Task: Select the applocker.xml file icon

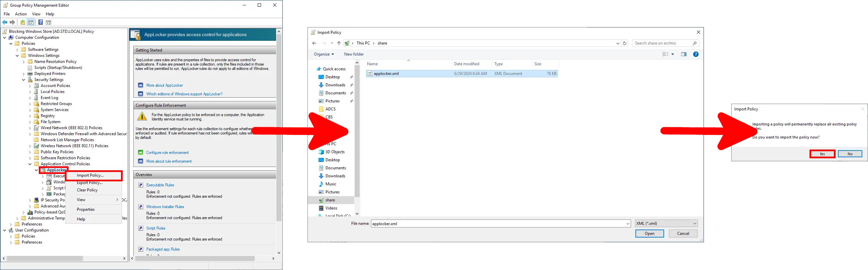Action: tap(370, 74)
